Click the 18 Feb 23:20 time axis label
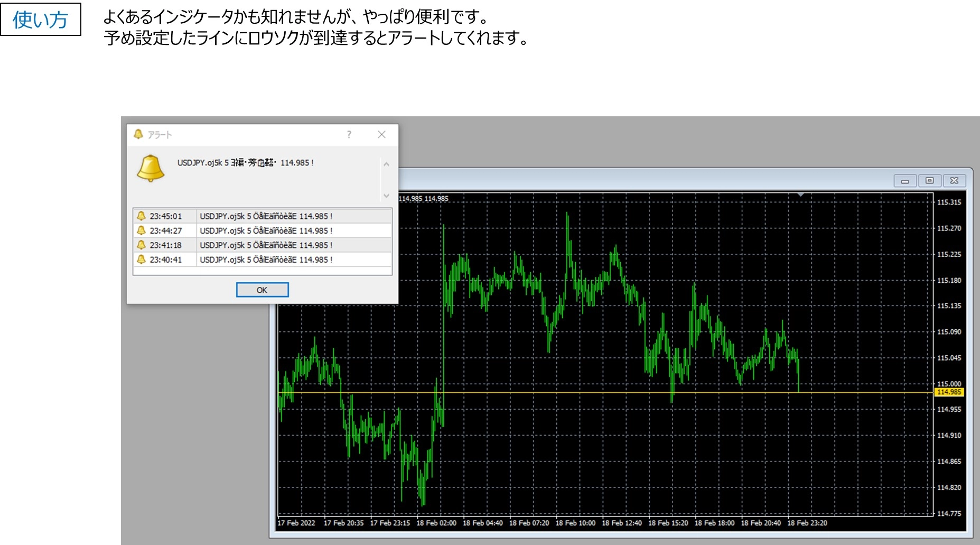Screen dimensions: 980x545 point(807,523)
